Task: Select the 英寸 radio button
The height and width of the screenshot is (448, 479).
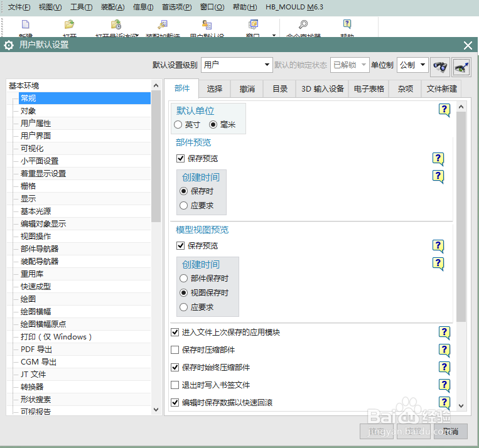Action: (x=178, y=125)
